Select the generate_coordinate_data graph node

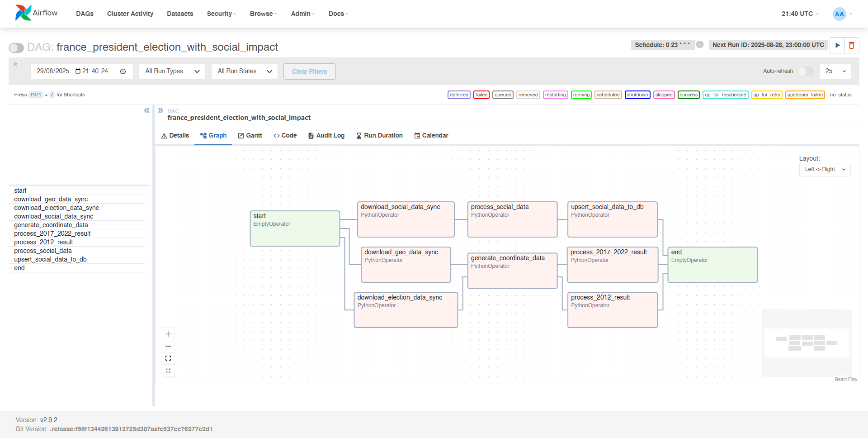click(x=512, y=271)
